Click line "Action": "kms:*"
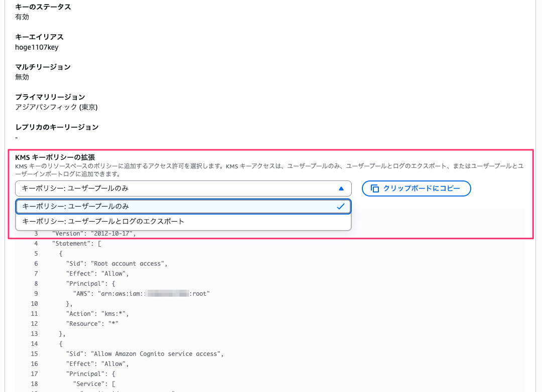This screenshot has width=542, height=392. (97, 314)
